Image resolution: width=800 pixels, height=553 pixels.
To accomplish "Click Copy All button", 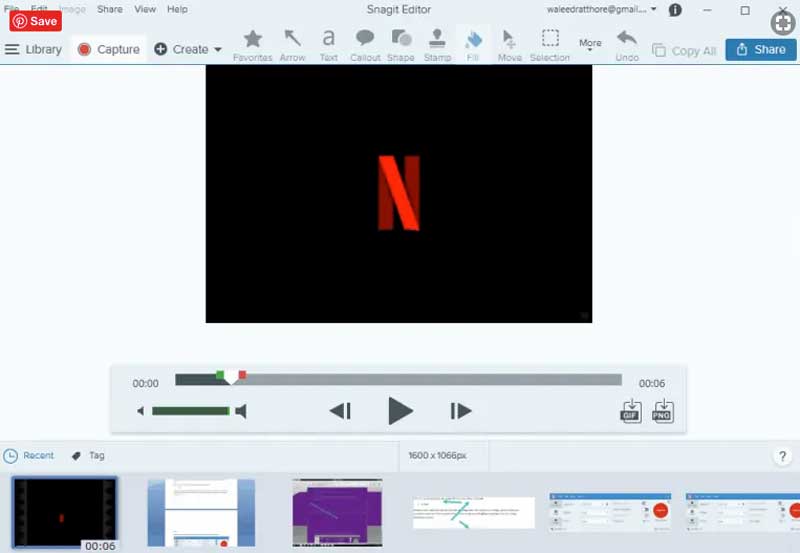I will point(684,51).
